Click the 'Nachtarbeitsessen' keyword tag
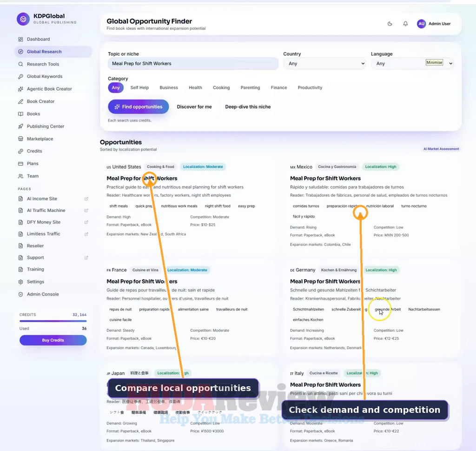The width and height of the screenshot is (476, 451). [x=424, y=310]
